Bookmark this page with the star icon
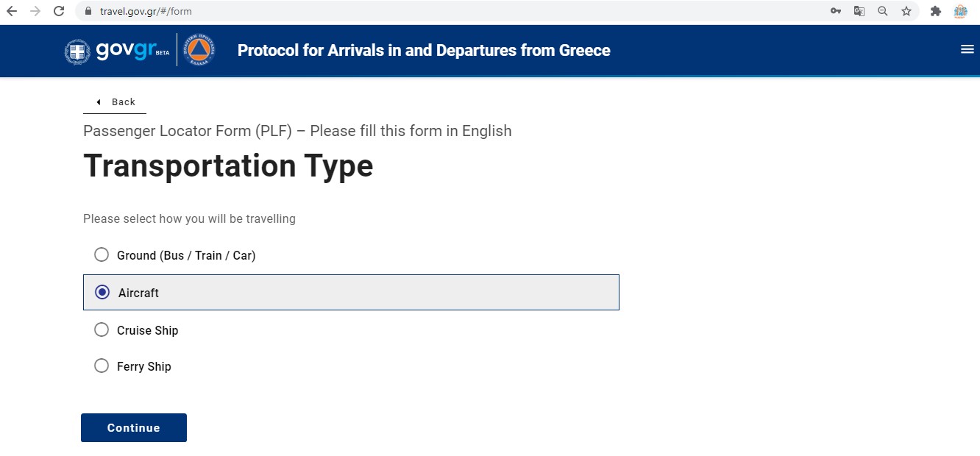Viewport: 980px width, 456px height. 906,11
